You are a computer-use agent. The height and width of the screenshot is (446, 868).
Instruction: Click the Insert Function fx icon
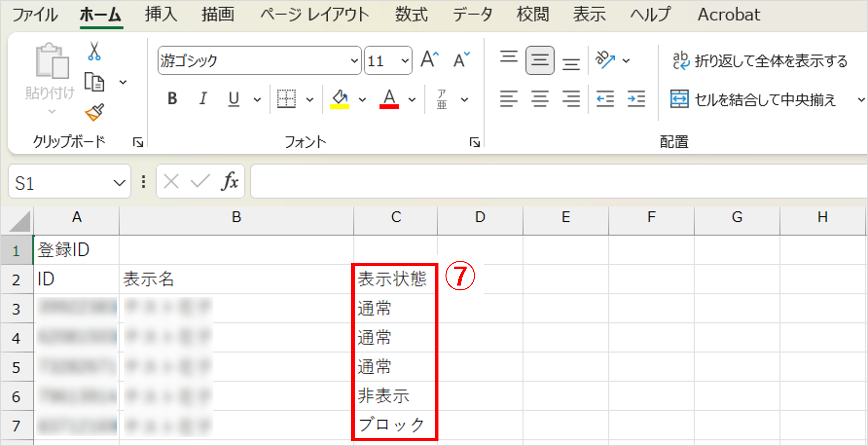pos(230,182)
